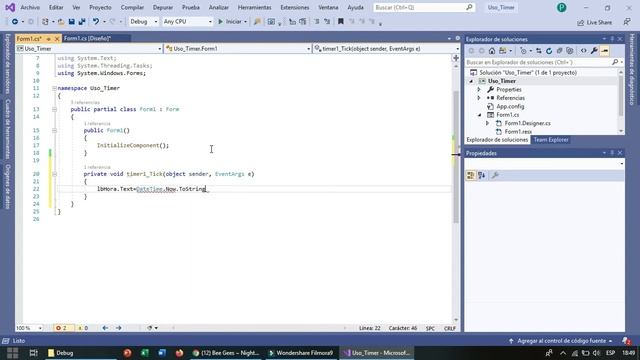Go to the next issue arrow in the editor status bar

tap(119, 328)
